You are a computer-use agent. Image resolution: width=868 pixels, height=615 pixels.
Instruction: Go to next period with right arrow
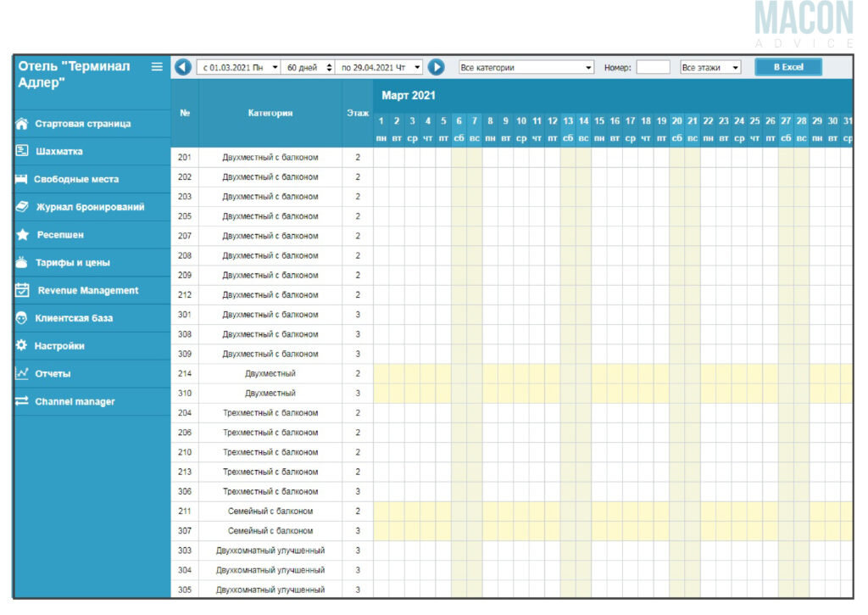click(437, 67)
